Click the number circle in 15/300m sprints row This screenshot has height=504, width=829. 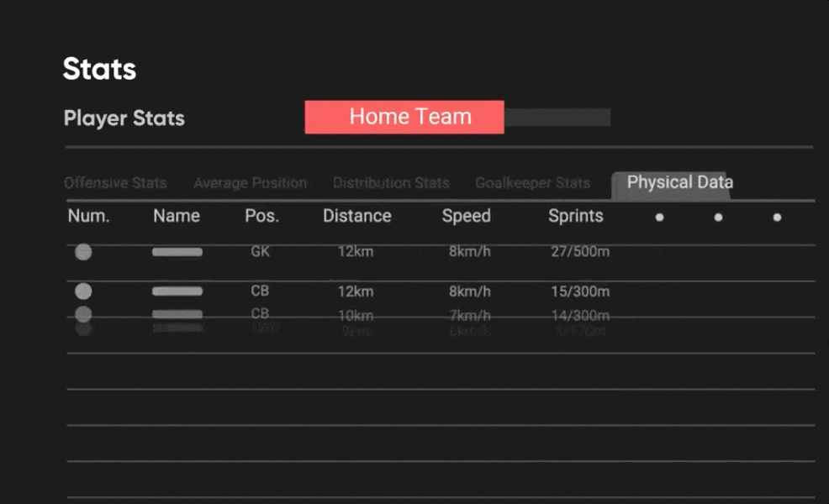click(83, 291)
